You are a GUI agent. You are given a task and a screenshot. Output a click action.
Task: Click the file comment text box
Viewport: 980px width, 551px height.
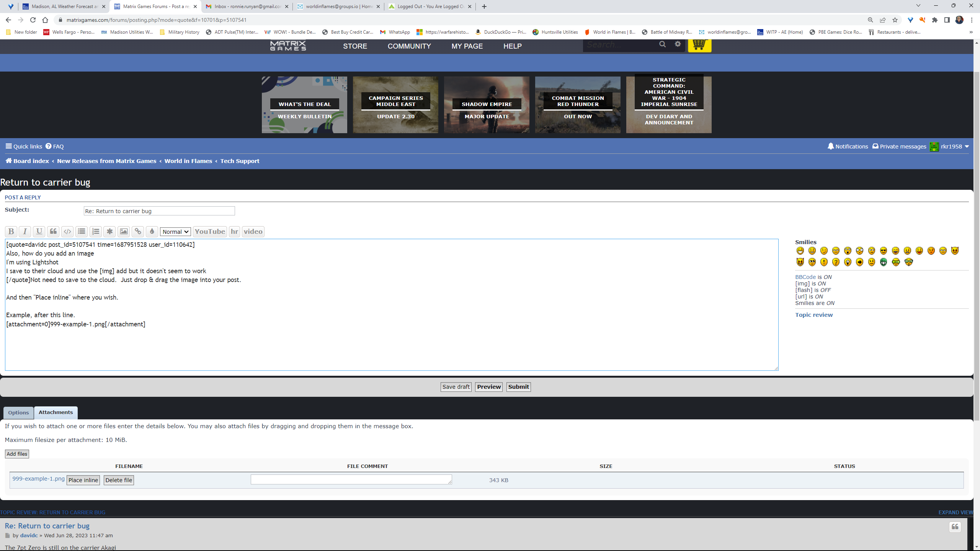pyautogui.click(x=351, y=480)
